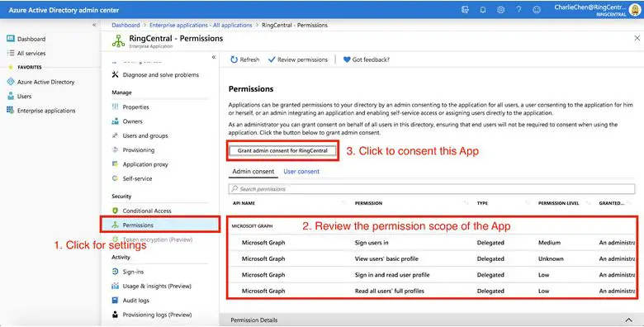Click the Properties bars icon
This screenshot has height=327, width=644.
click(115, 107)
